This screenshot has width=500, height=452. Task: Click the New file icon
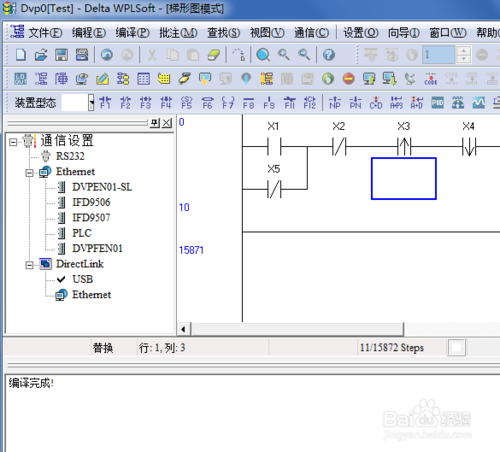click(x=21, y=55)
